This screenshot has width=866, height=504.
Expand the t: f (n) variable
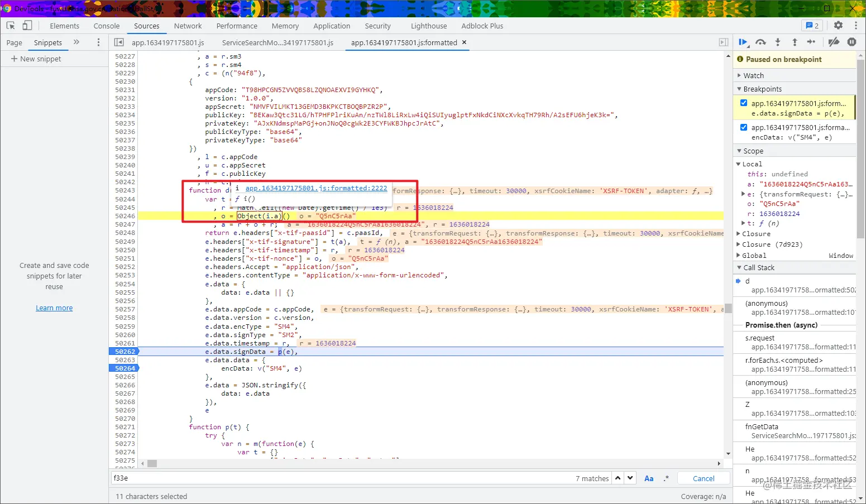[x=743, y=223]
